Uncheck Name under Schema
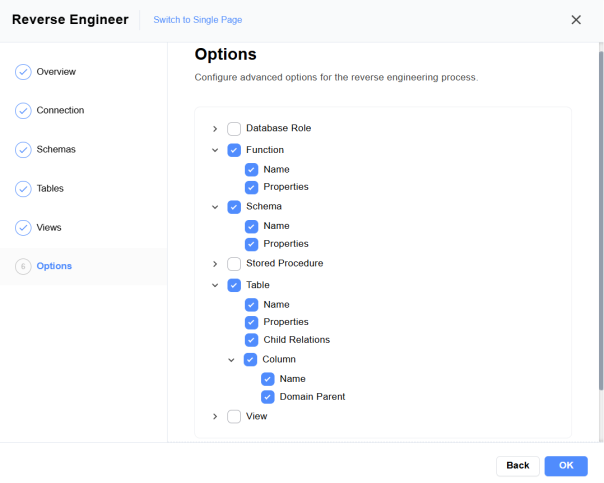Viewport: 604px width, 483px height. coord(251,226)
